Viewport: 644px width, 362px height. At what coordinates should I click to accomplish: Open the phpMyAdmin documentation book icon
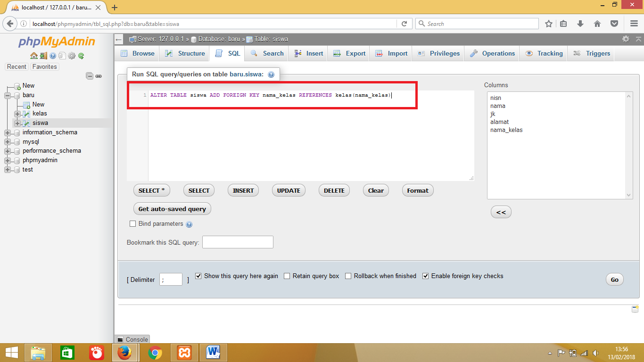tap(62, 56)
